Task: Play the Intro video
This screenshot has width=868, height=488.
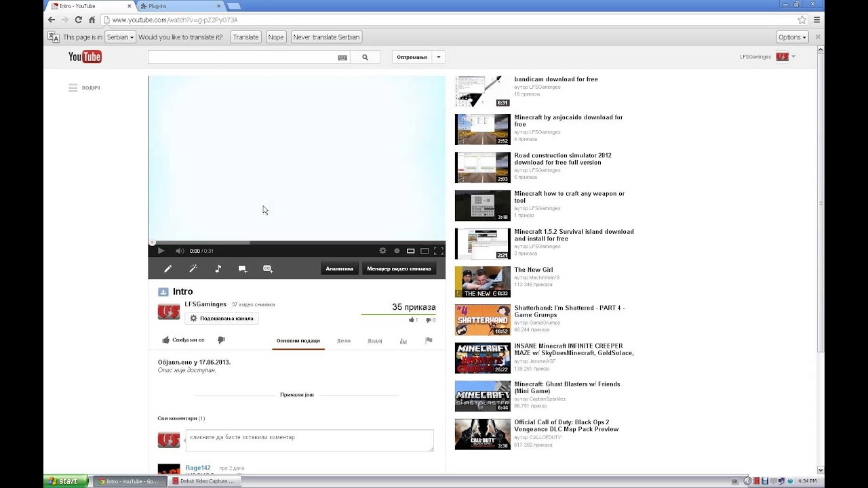Action: (x=161, y=251)
